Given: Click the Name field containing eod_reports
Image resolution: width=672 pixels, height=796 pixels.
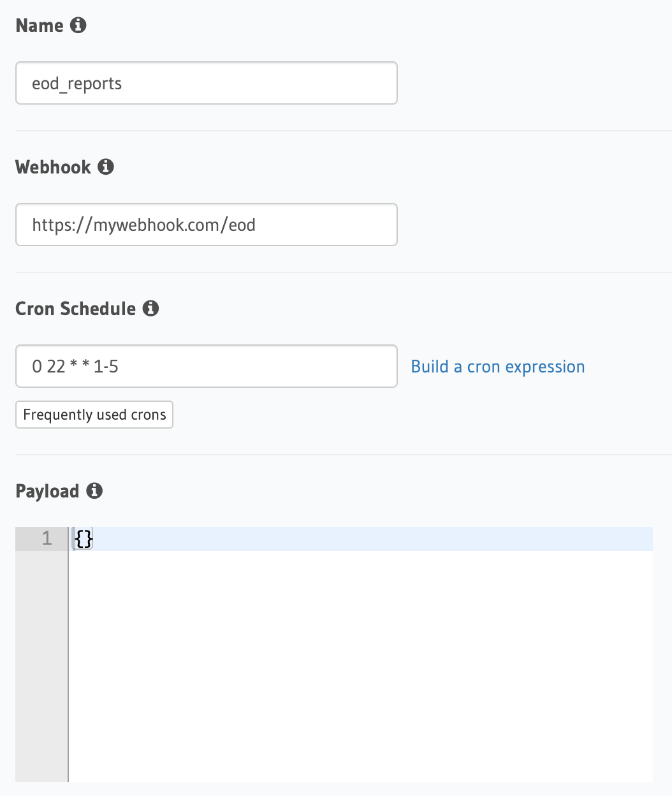Looking at the screenshot, I should [x=206, y=84].
